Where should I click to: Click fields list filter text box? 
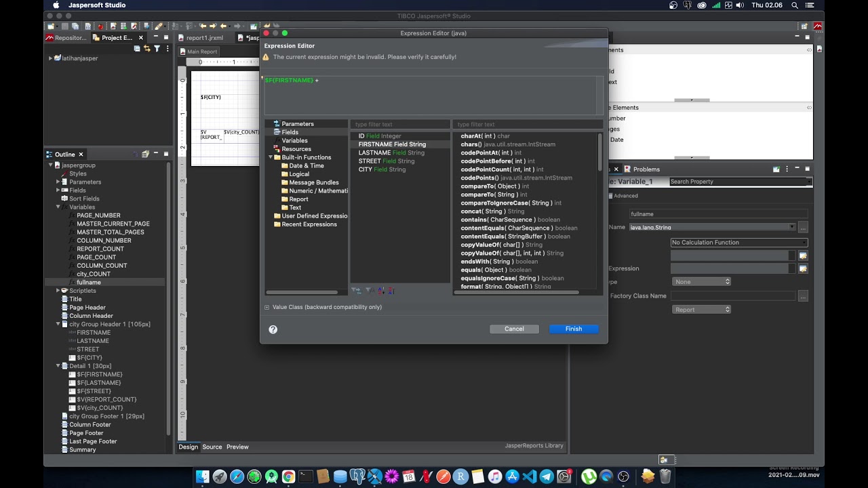(400, 125)
